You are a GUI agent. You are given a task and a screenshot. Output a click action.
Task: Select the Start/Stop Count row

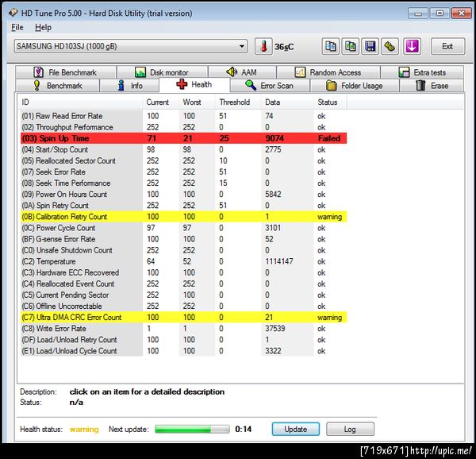[184, 150]
